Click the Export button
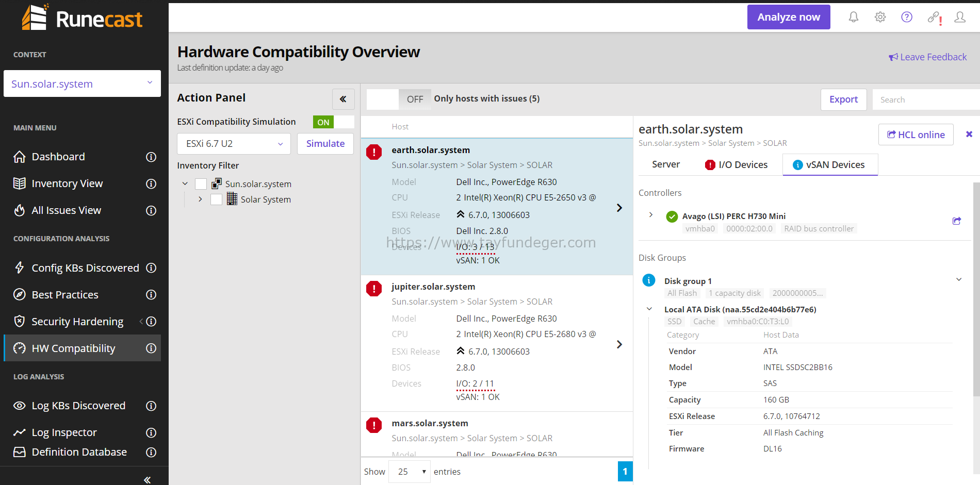 pyautogui.click(x=843, y=99)
